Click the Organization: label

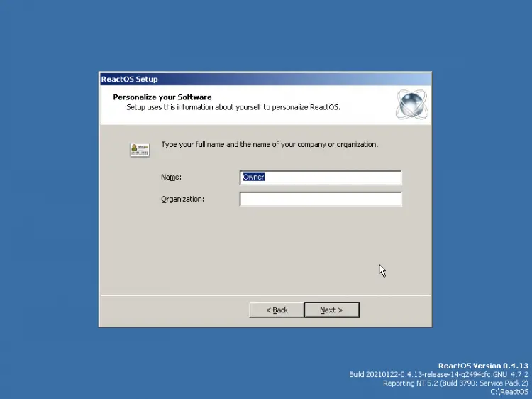pos(182,199)
